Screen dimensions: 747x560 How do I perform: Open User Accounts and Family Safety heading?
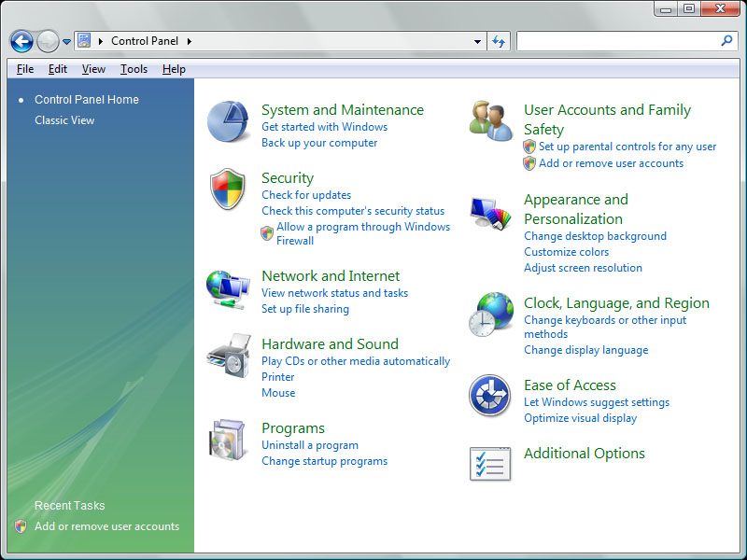608,119
